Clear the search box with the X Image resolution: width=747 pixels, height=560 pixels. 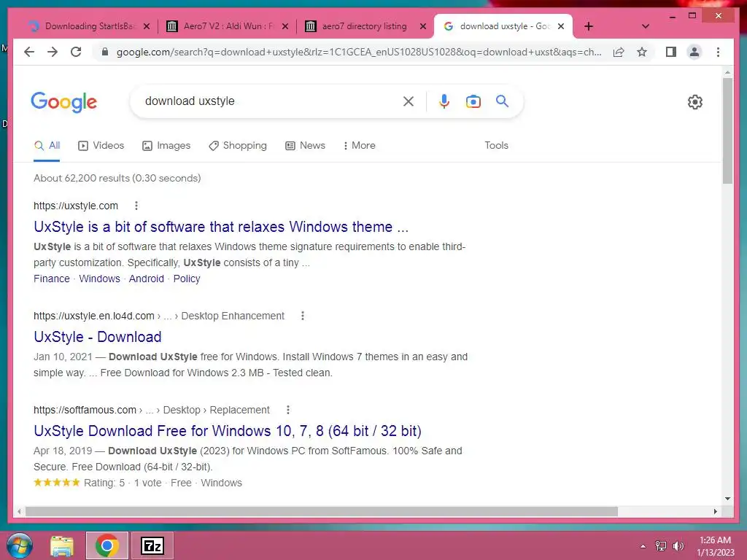[x=409, y=101]
